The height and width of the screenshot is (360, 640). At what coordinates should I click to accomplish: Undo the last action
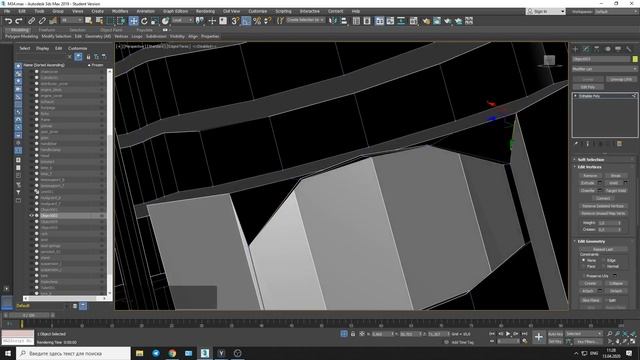(8, 21)
